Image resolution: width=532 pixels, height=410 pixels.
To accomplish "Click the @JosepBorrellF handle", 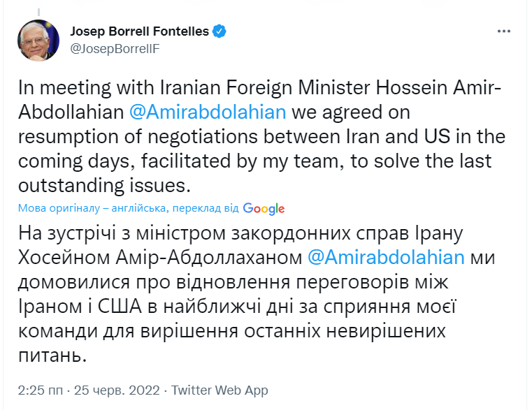I will point(114,48).
